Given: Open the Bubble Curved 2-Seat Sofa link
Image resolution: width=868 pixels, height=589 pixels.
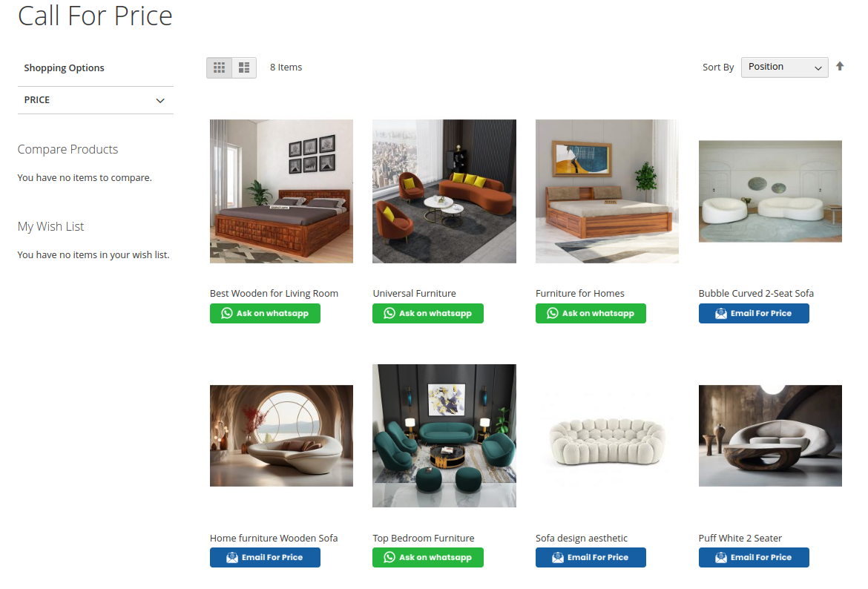Looking at the screenshot, I should (756, 294).
